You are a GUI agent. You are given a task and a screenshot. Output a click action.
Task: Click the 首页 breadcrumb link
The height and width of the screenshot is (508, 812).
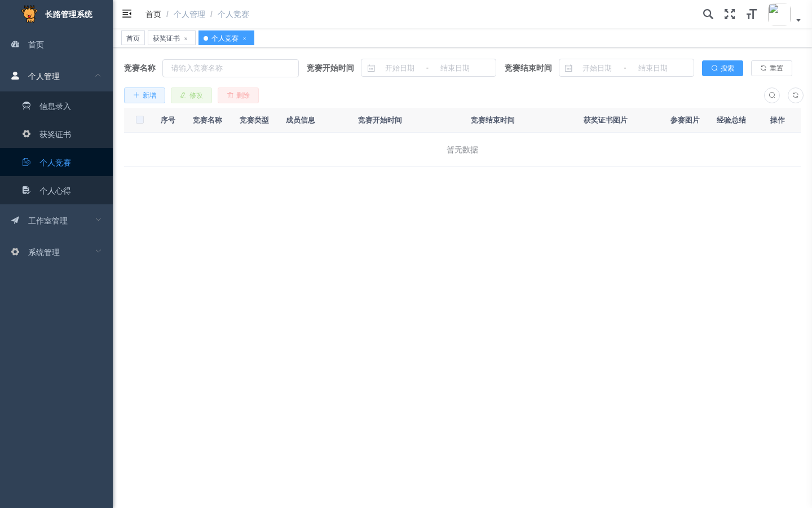coord(153,14)
